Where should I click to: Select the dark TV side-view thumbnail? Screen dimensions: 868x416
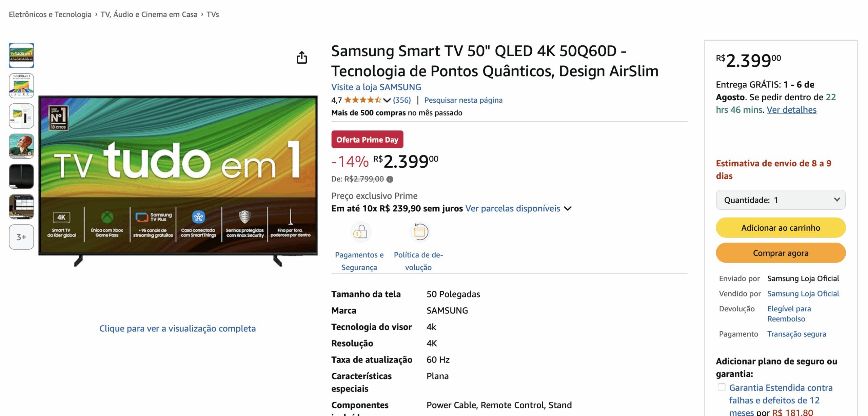pyautogui.click(x=21, y=176)
